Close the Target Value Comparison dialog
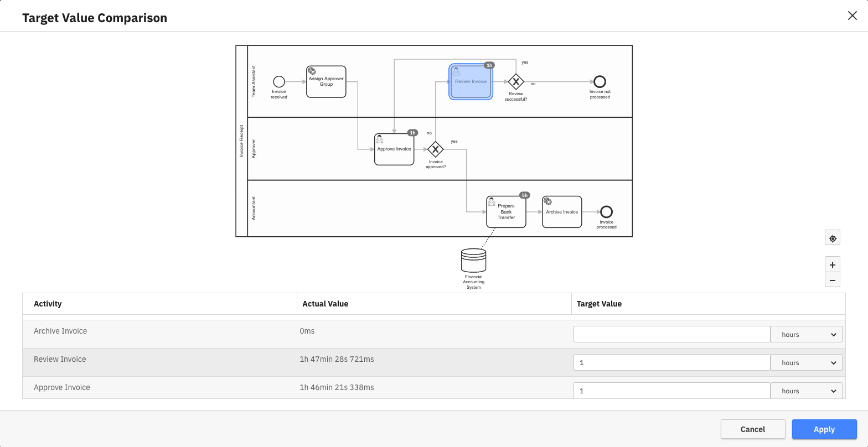 pyautogui.click(x=852, y=16)
